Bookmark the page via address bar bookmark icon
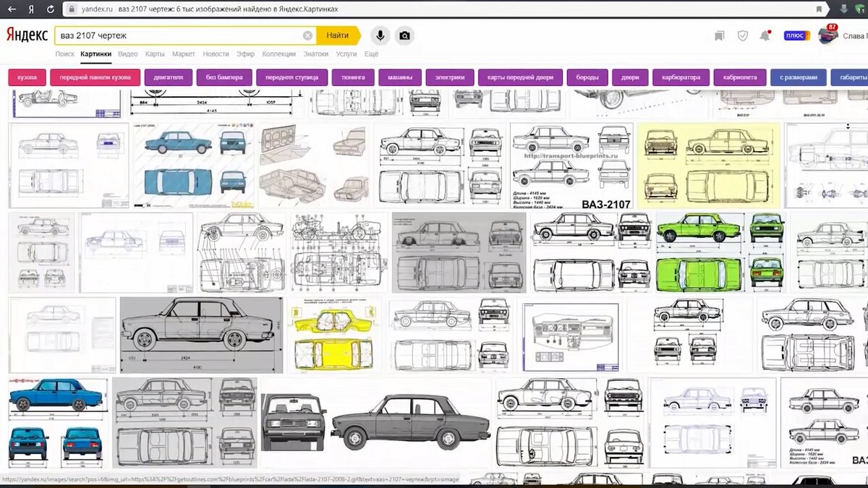Screen dimensions: 868x488 click(819, 9)
